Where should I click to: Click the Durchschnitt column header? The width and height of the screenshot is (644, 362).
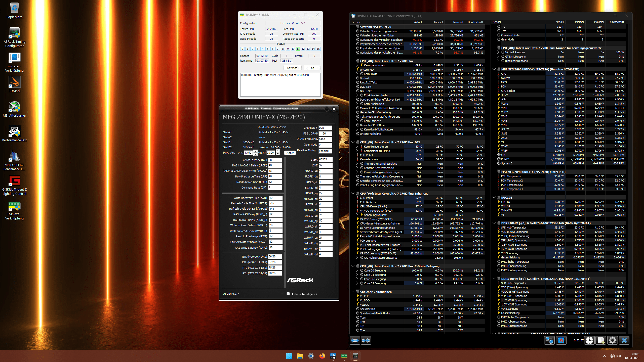click(475, 22)
